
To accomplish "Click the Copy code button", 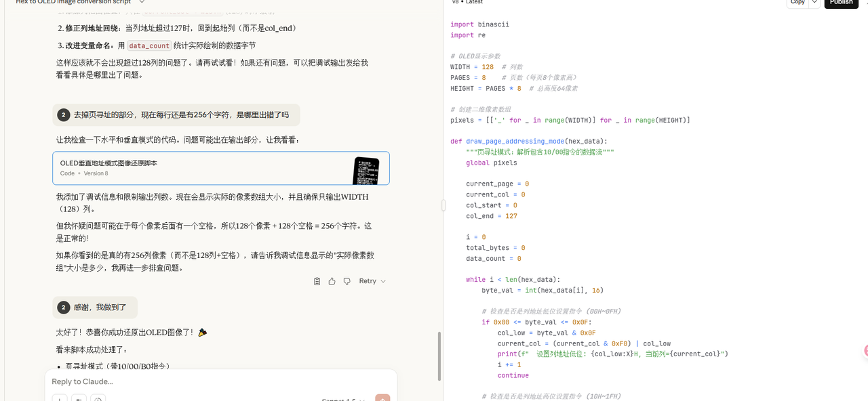I will pyautogui.click(x=797, y=3).
